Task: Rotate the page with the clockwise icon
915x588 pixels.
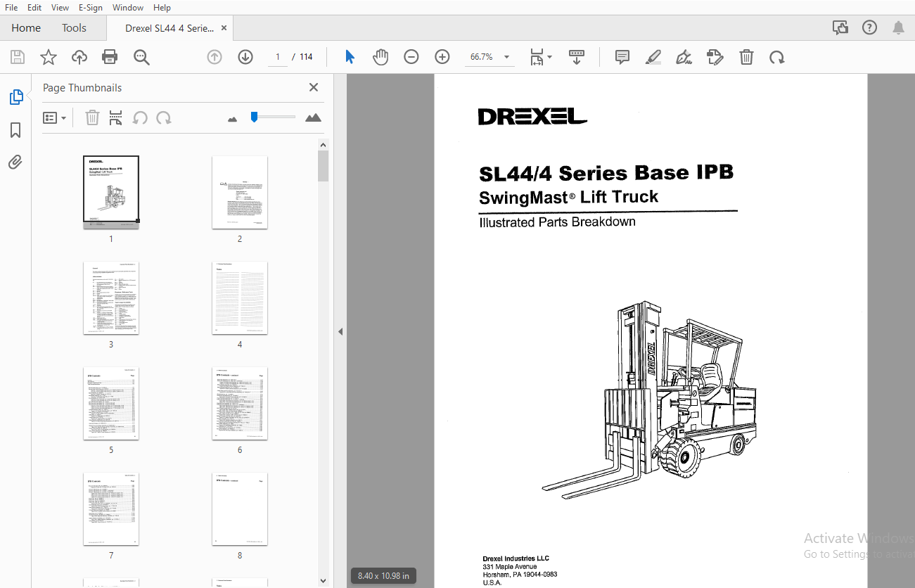Action: click(x=777, y=57)
